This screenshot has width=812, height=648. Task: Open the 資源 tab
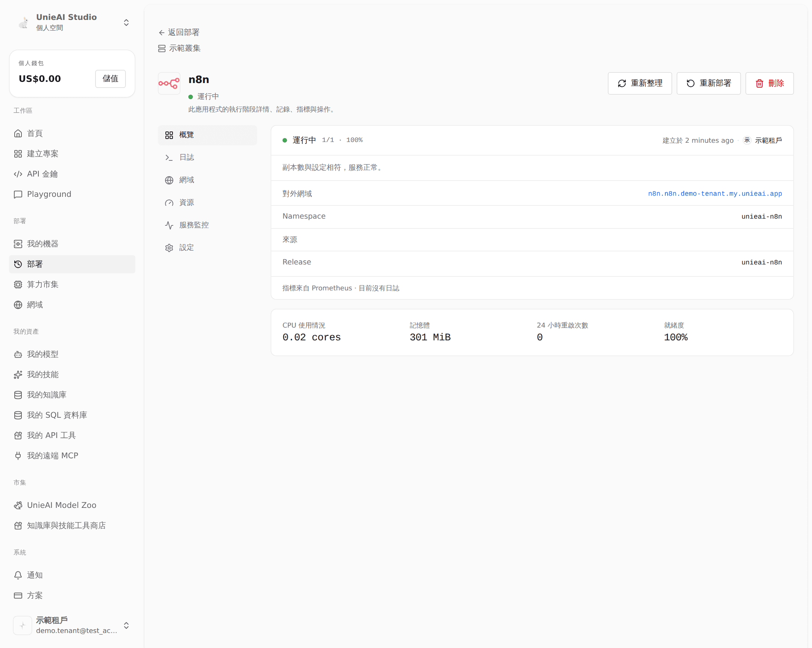click(x=208, y=203)
